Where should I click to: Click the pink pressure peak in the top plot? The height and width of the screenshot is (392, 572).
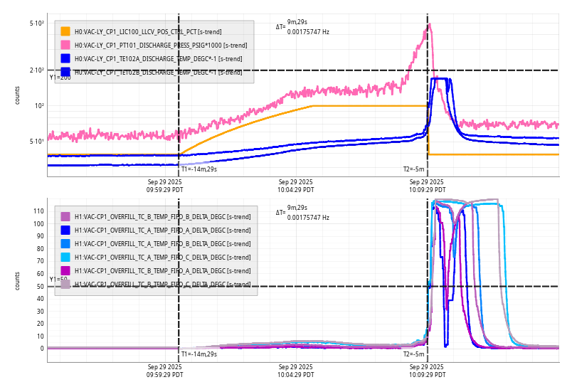[x=429, y=25]
